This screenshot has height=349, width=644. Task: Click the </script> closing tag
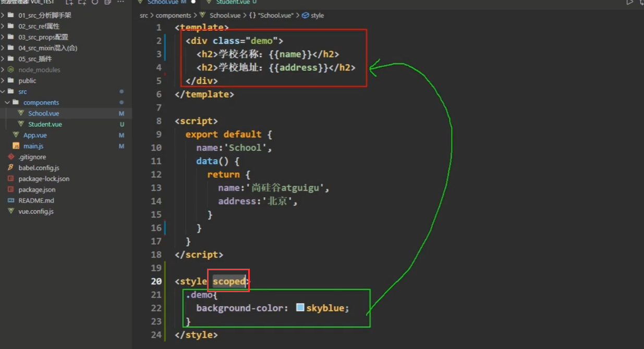pos(199,255)
